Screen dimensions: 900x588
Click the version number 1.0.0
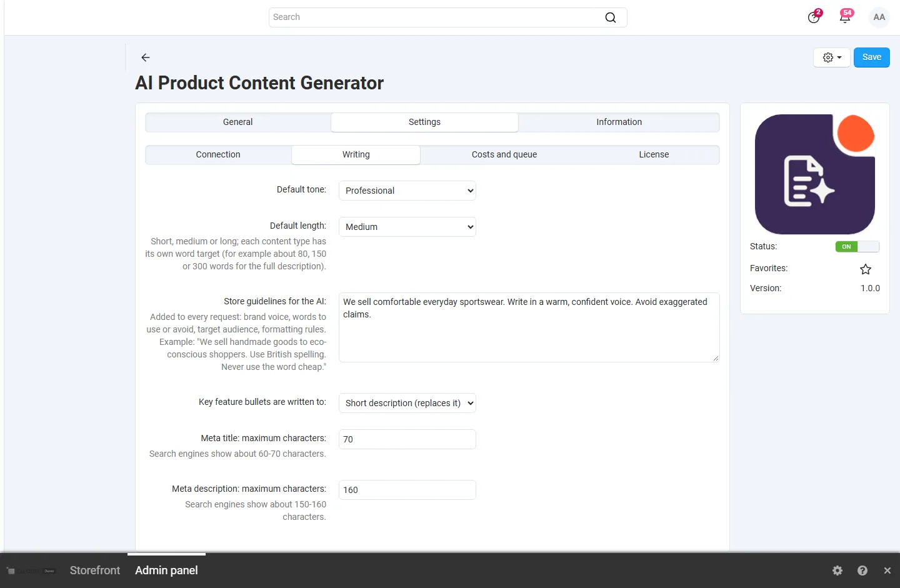tap(870, 289)
